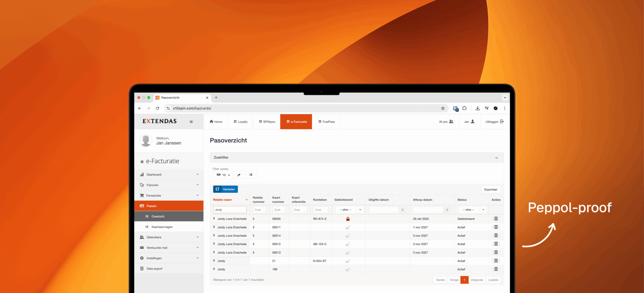Click the column list icon in filter options

pos(251,175)
